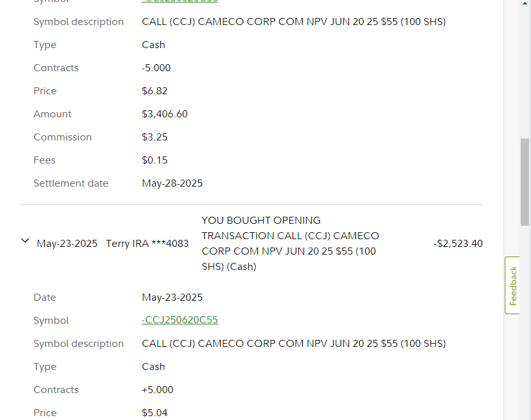Click the $5.04 price value
Viewport: 531px width, 420px height.
click(x=155, y=413)
